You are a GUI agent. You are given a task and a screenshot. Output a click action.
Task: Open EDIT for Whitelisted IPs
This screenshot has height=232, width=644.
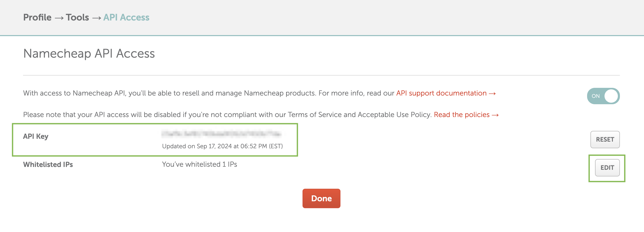point(607,168)
